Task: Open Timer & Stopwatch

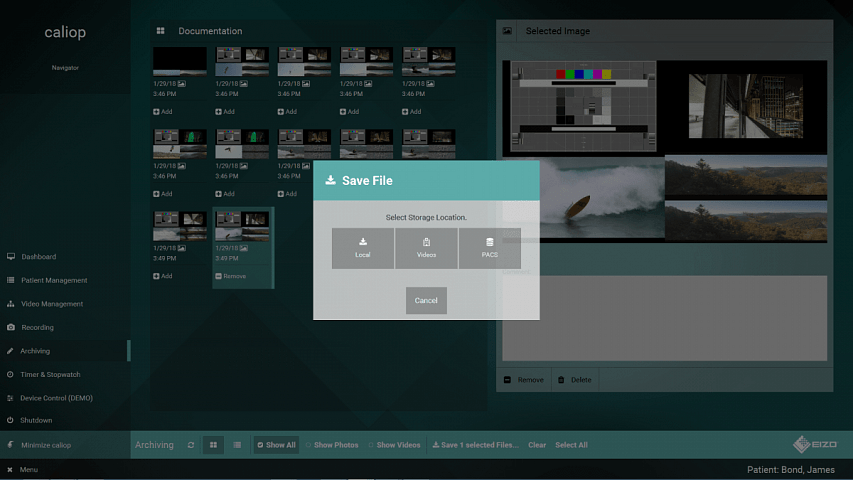Action: tap(50, 374)
